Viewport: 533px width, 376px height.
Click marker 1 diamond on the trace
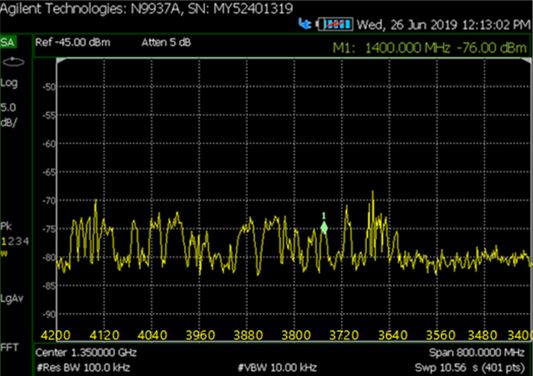(x=324, y=227)
